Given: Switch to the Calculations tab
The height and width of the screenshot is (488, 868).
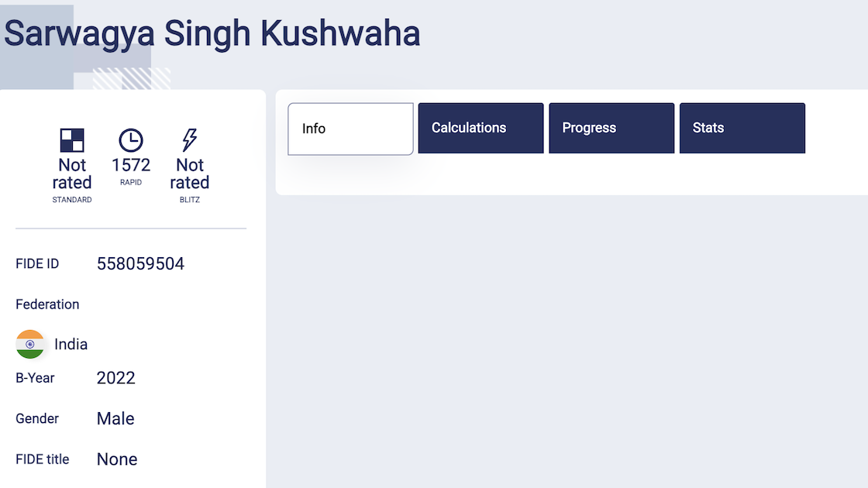Looking at the screenshot, I should 480,128.
